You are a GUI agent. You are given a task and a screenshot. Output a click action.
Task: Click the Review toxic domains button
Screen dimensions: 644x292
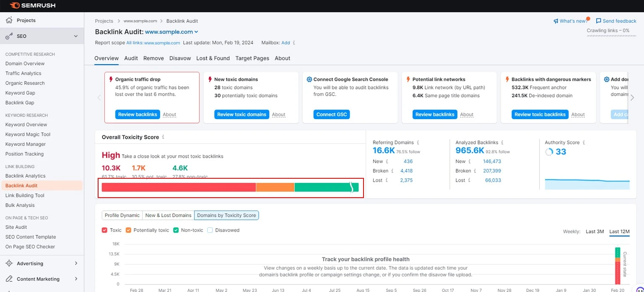point(241,115)
